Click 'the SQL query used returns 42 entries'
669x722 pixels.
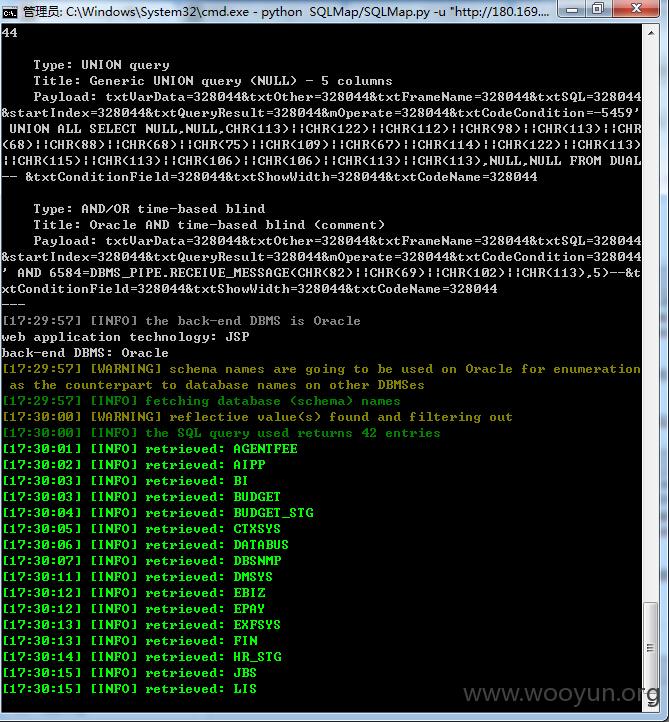(221, 433)
